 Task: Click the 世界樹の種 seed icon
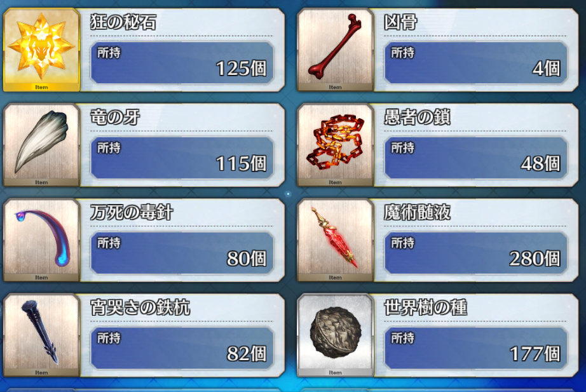click(335, 335)
